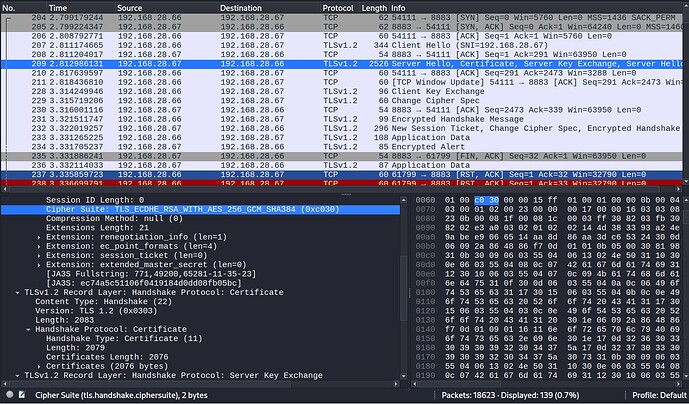Open the expert information circle icon

click(9, 395)
